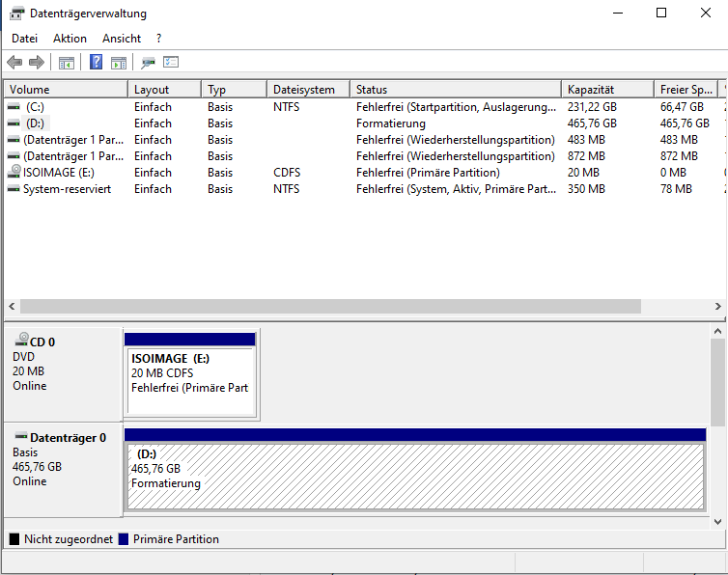
Task: Click the horizontal scrollbar right arrow
Action: point(717,306)
